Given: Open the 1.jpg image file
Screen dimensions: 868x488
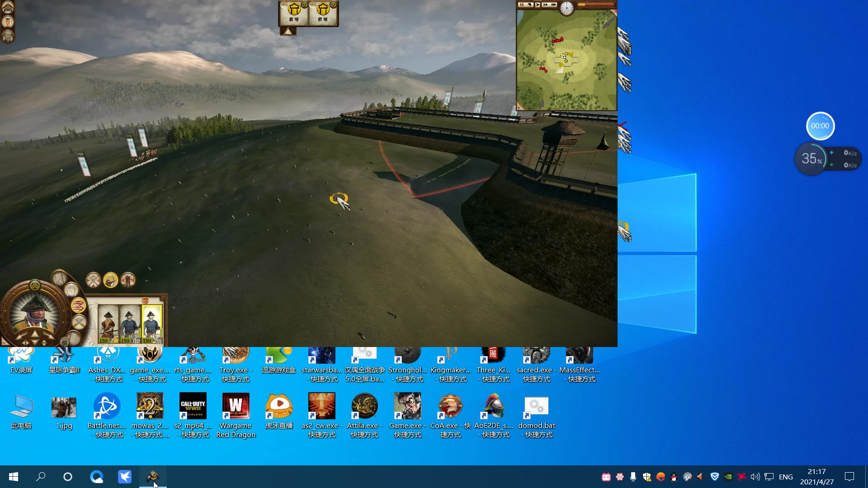Looking at the screenshot, I should coord(64,412).
